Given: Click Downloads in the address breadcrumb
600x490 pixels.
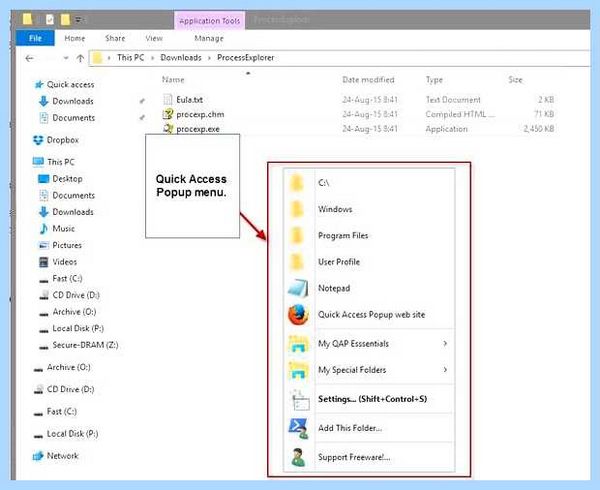Looking at the screenshot, I should coord(181,58).
